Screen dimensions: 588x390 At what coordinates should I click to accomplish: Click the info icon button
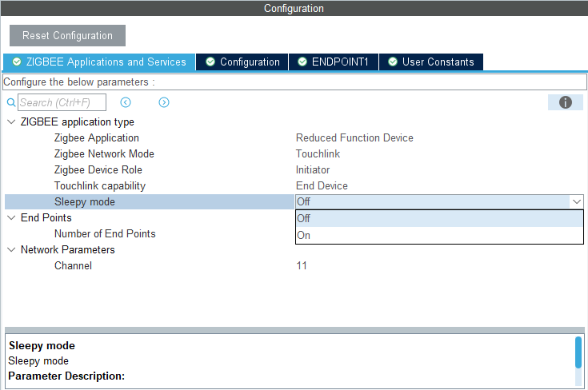tap(565, 102)
